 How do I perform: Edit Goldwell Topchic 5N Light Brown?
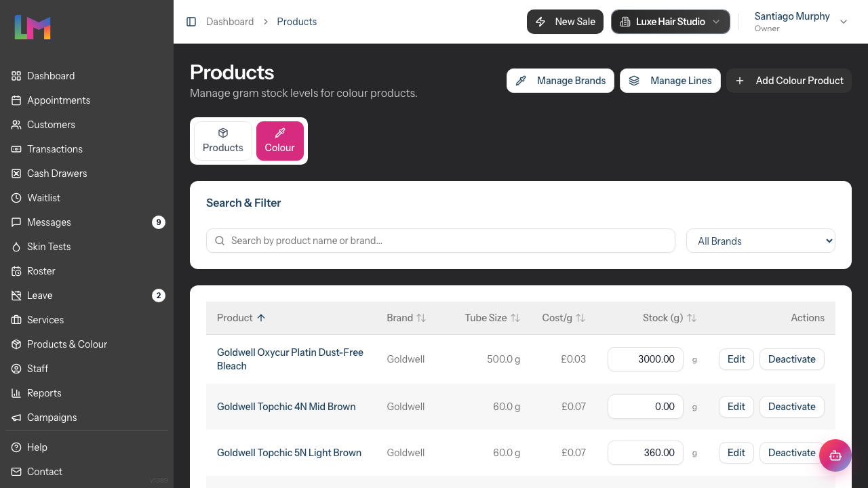[736, 453]
